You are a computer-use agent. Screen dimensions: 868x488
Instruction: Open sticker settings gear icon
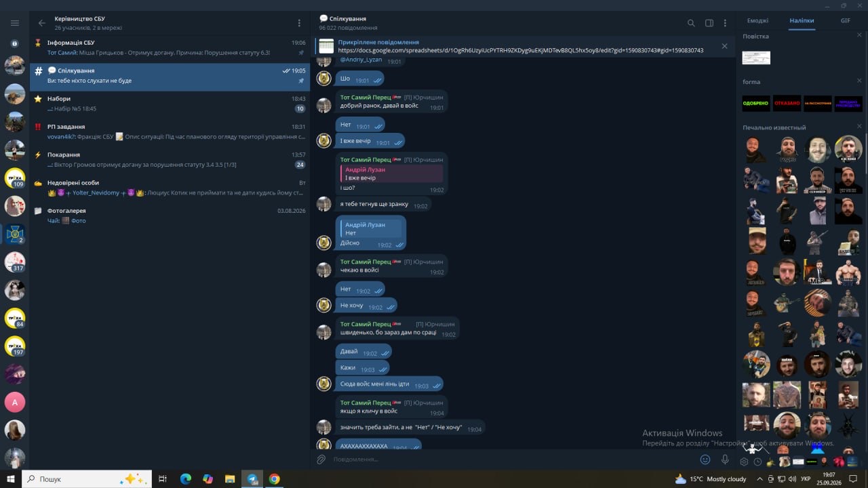click(x=744, y=462)
